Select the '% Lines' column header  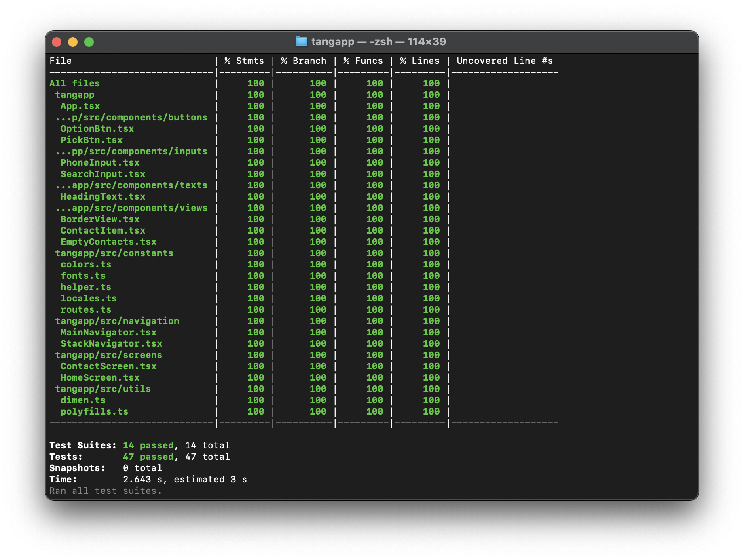click(420, 61)
